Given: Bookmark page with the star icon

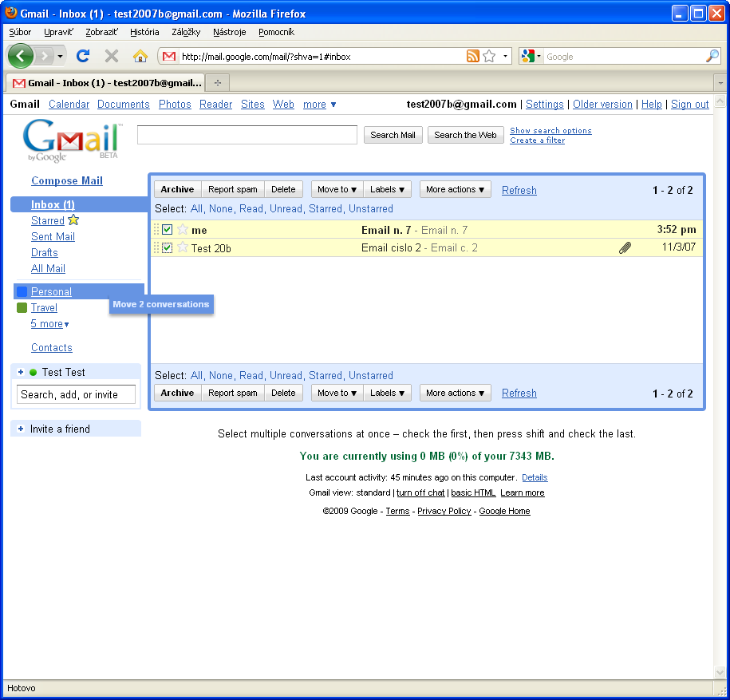Looking at the screenshot, I should pos(489,57).
